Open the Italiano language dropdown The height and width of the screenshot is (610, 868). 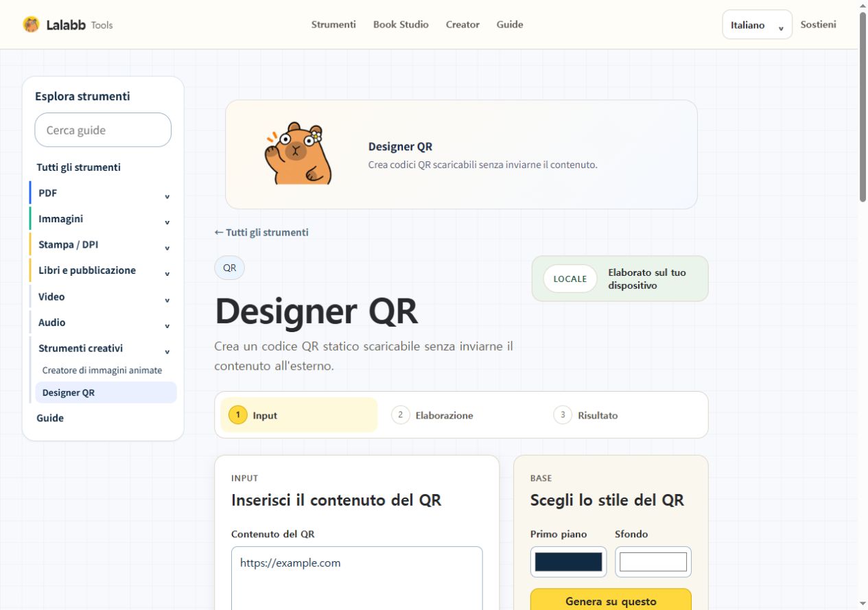click(x=757, y=25)
